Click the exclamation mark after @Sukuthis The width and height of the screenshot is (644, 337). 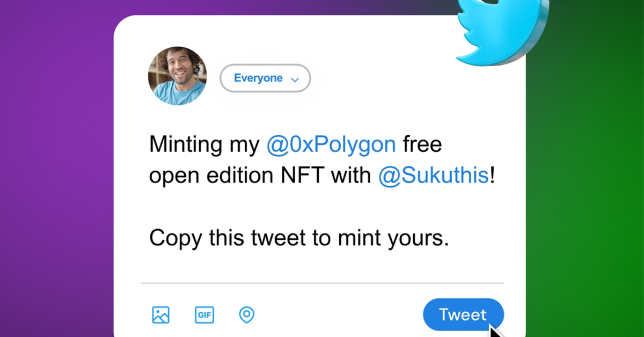(492, 176)
